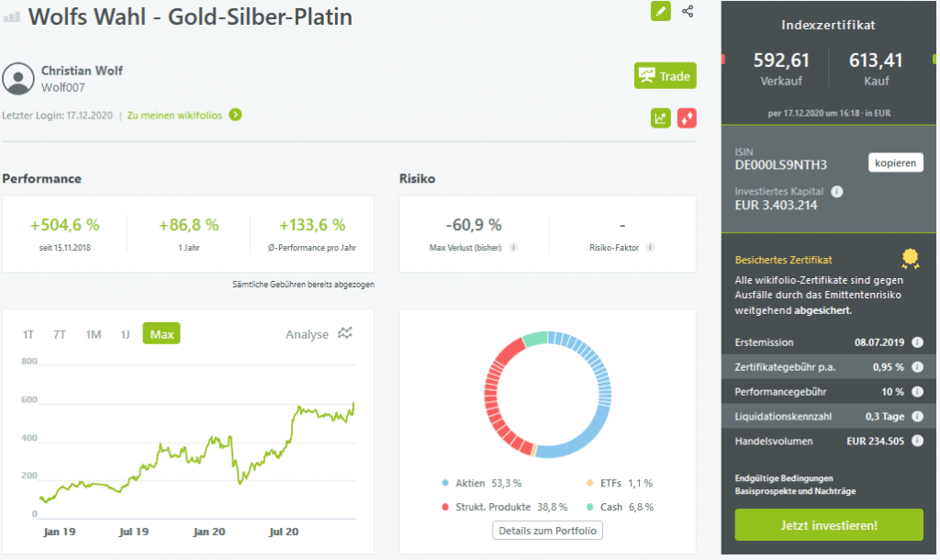Show info for Performancegebühr row

[917, 391]
